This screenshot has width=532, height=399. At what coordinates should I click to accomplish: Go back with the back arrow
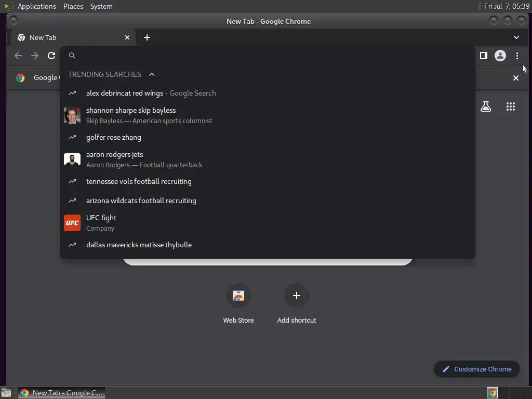click(18, 56)
